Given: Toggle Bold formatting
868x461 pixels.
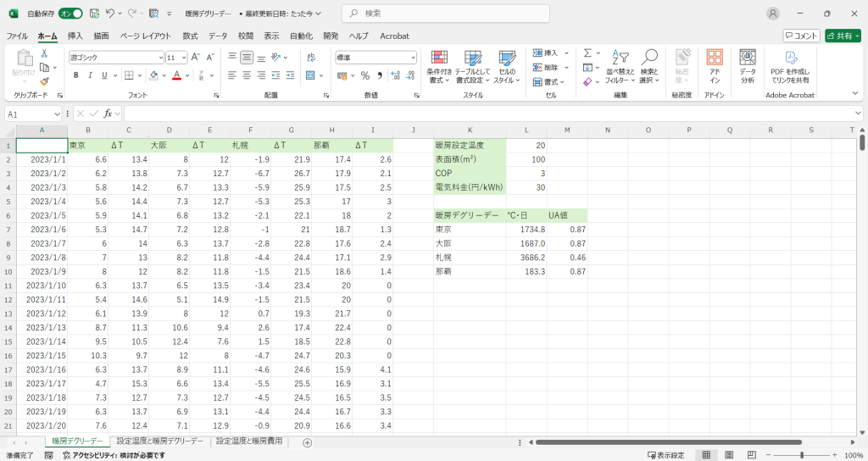Looking at the screenshot, I should click(75, 75).
